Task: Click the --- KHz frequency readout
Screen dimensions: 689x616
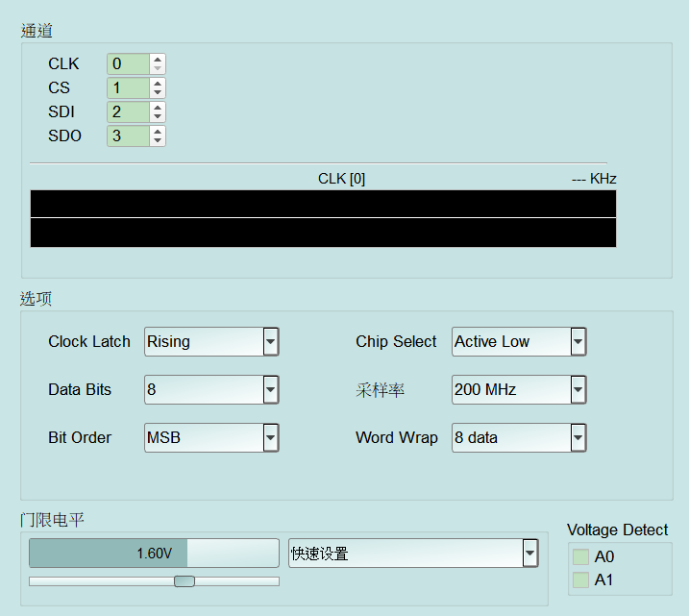Action: [x=594, y=179]
